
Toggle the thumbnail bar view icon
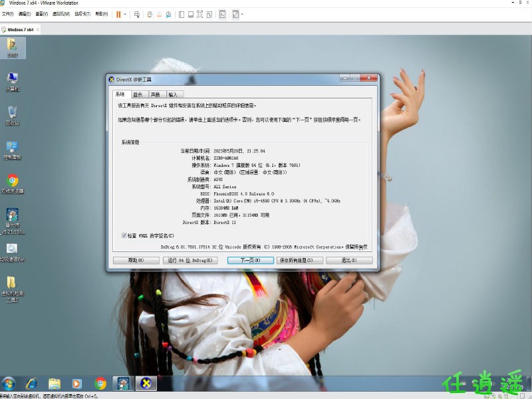point(191,14)
